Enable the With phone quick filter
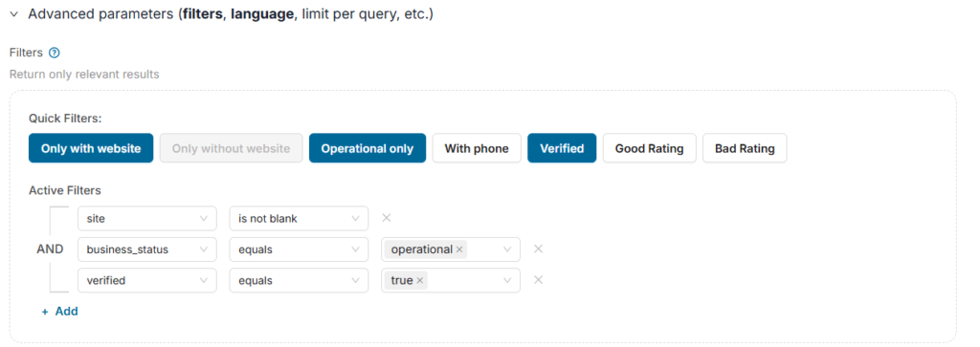980x347 pixels. coord(477,148)
